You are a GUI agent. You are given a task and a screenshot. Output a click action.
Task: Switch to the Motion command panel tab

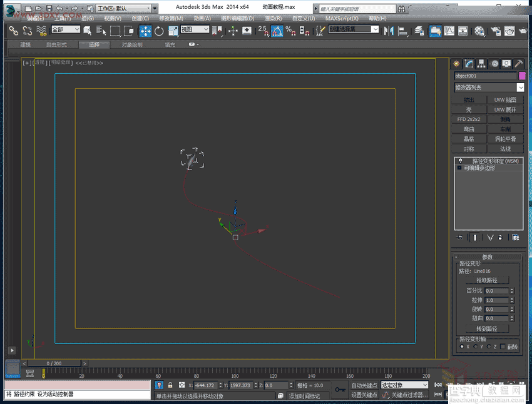(x=494, y=64)
